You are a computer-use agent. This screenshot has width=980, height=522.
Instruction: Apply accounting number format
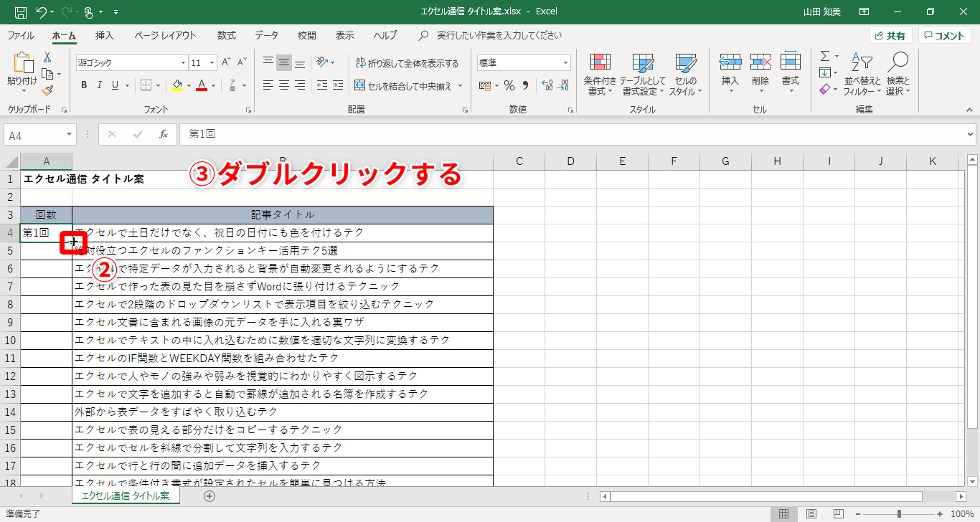484,86
